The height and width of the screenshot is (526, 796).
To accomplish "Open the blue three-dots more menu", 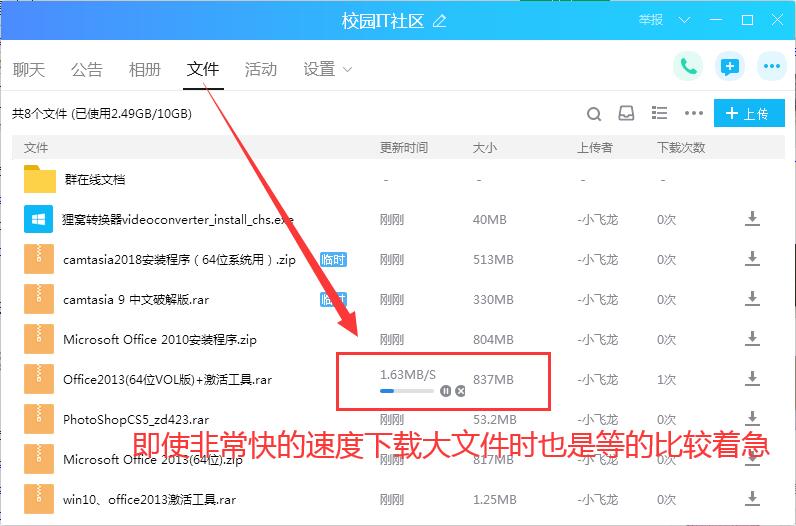I will pyautogui.click(x=772, y=67).
